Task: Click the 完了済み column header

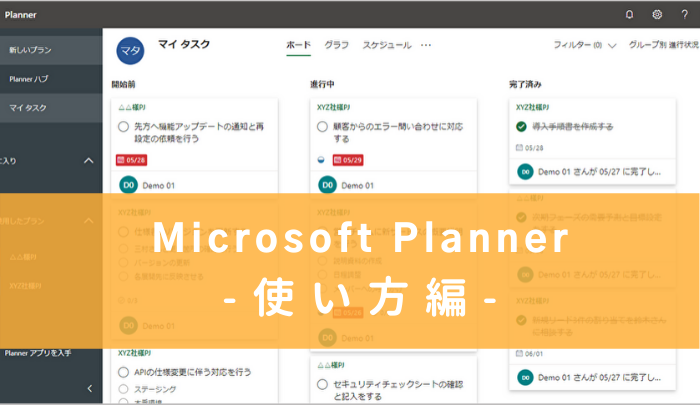Action: pos(525,84)
